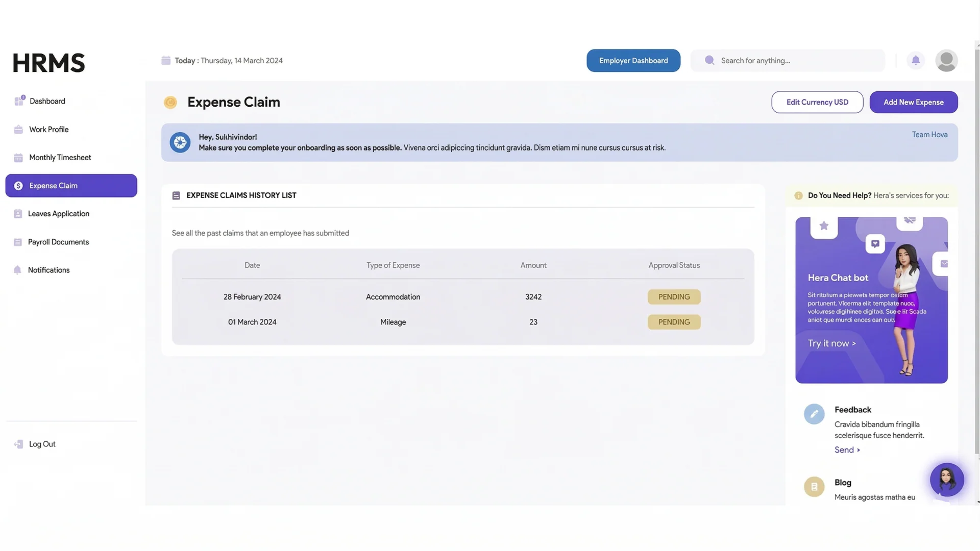Click the Feedback pencil icon
The width and height of the screenshot is (980, 551).
pyautogui.click(x=814, y=414)
